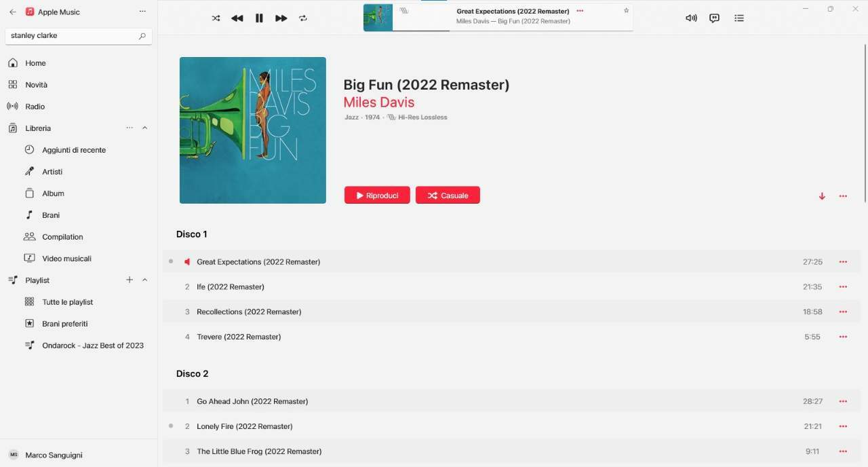Open album more options dots
Viewport: 868px width, 467px height.
tap(843, 196)
